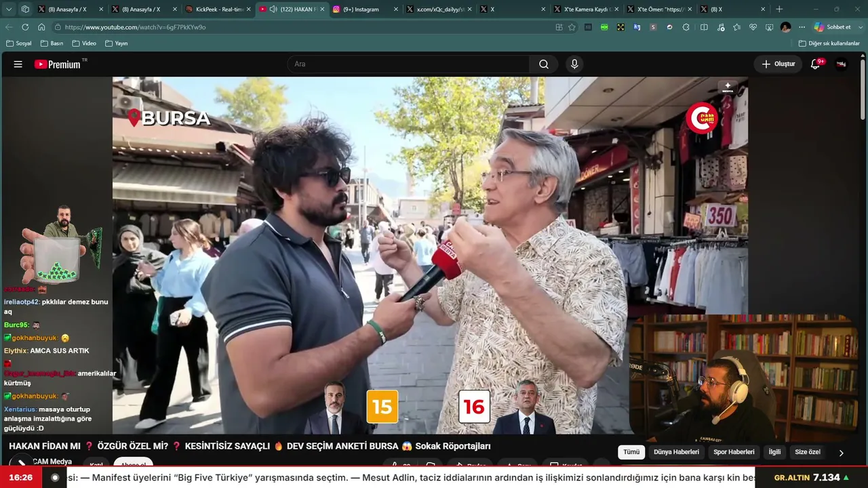Open the workspaces icon beside tab list
868x488 pixels.
pos(25,9)
